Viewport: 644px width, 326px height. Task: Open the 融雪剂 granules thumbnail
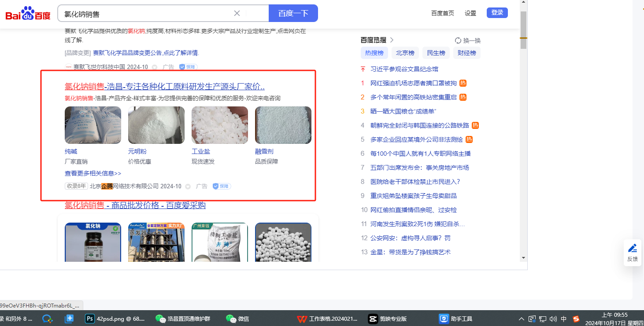point(283,125)
